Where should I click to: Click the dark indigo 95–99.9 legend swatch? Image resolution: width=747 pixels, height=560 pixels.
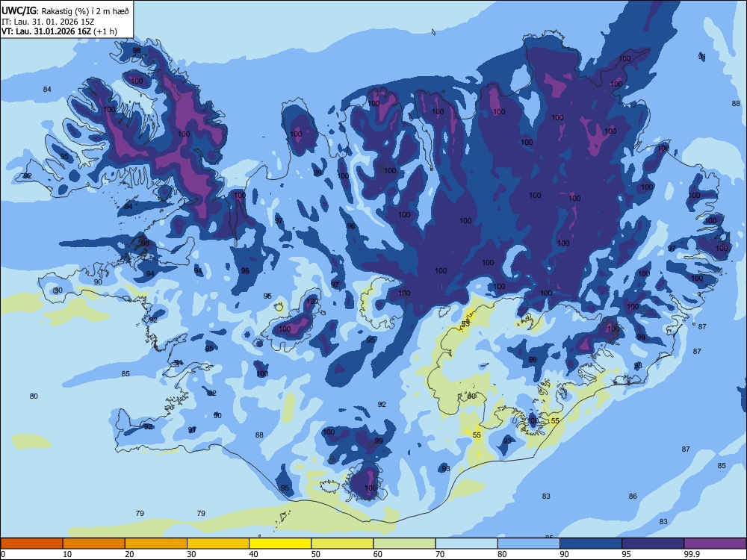(x=653, y=544)
